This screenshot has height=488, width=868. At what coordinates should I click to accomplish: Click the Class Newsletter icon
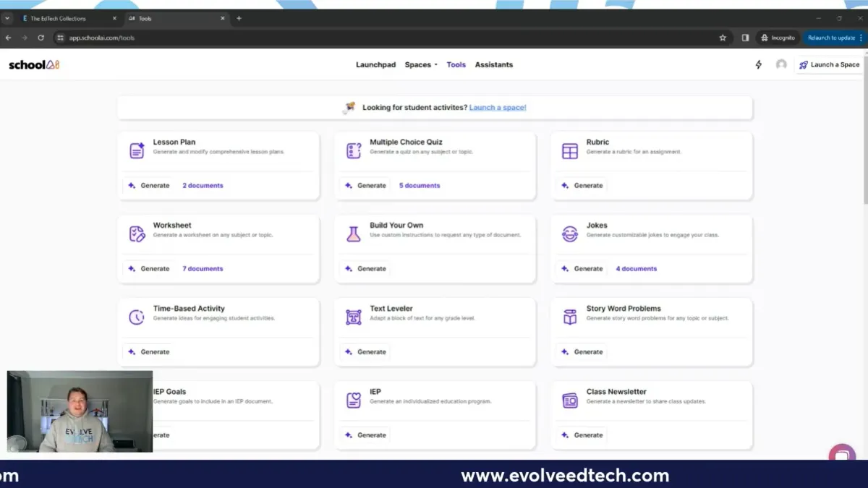570,401
